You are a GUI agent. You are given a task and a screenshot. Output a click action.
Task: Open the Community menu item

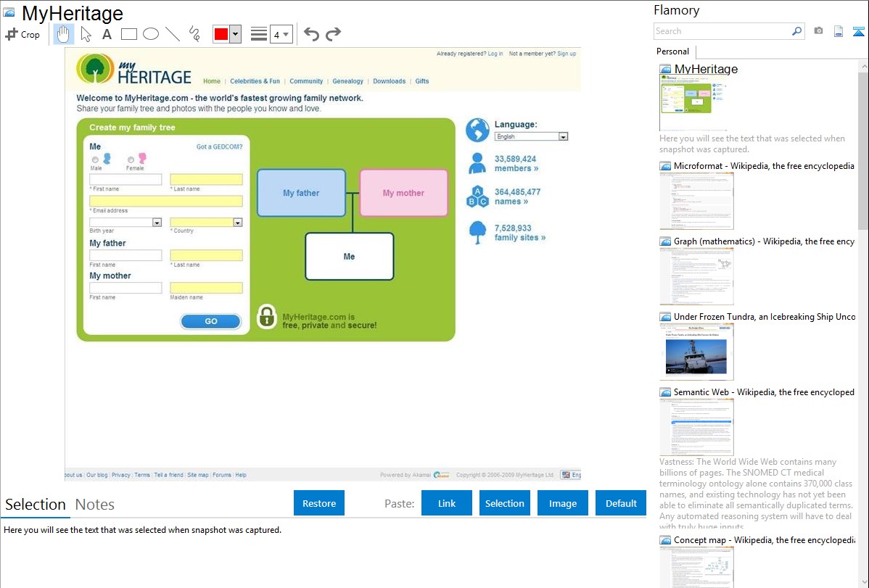point(306,81)
